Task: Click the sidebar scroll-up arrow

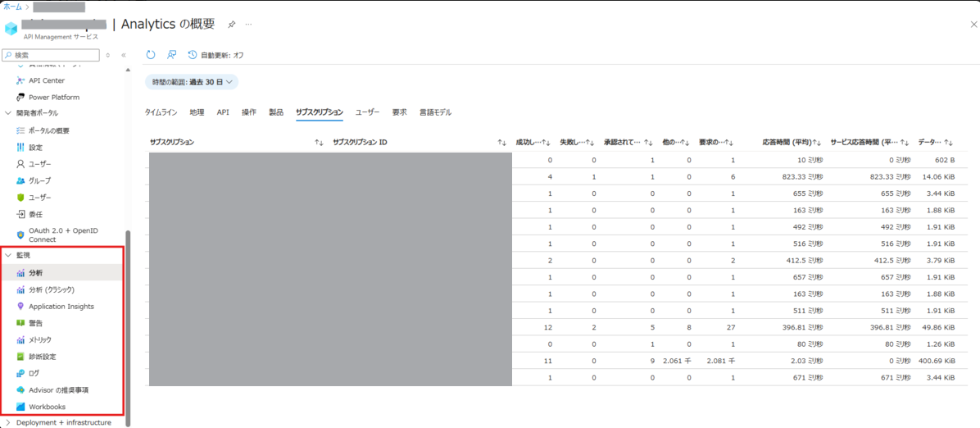Action: tap(128, 70)
